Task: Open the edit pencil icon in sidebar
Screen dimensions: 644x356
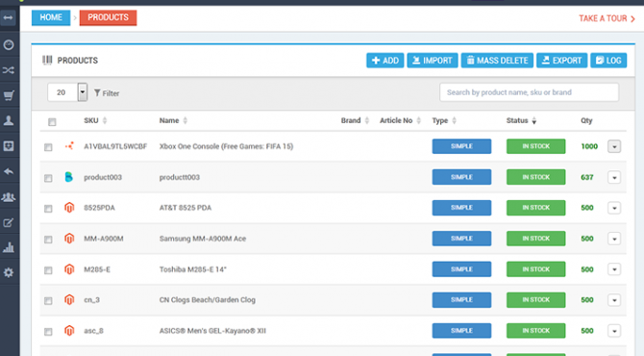Action: [9, 222]
